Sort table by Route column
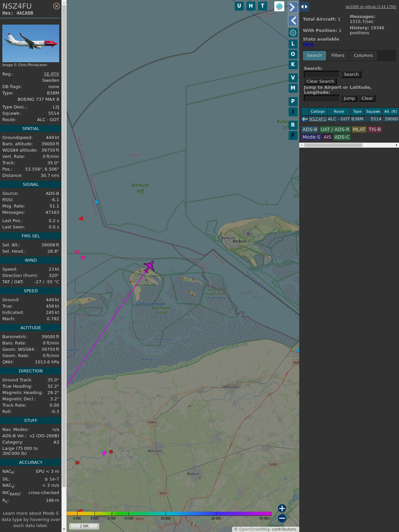This screenshot has height=532, width=399. (x=339, y=112)
